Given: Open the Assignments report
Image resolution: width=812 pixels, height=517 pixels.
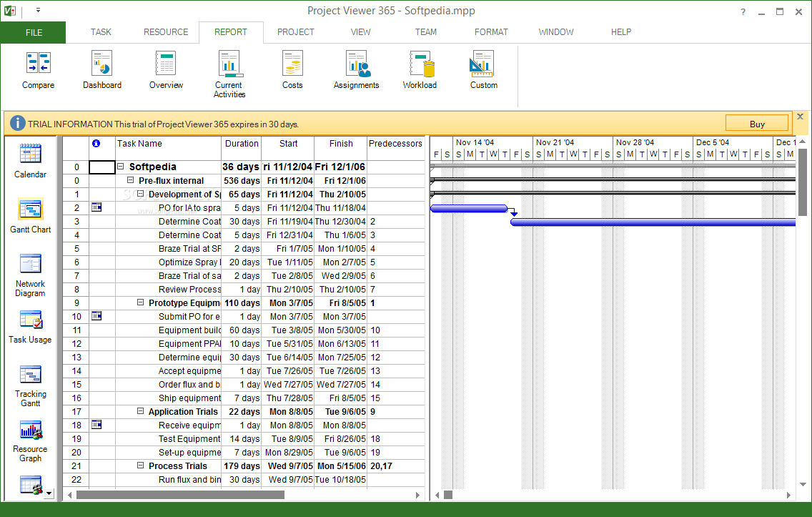Looking at the screenshot, I should click(x=356, y=70).
